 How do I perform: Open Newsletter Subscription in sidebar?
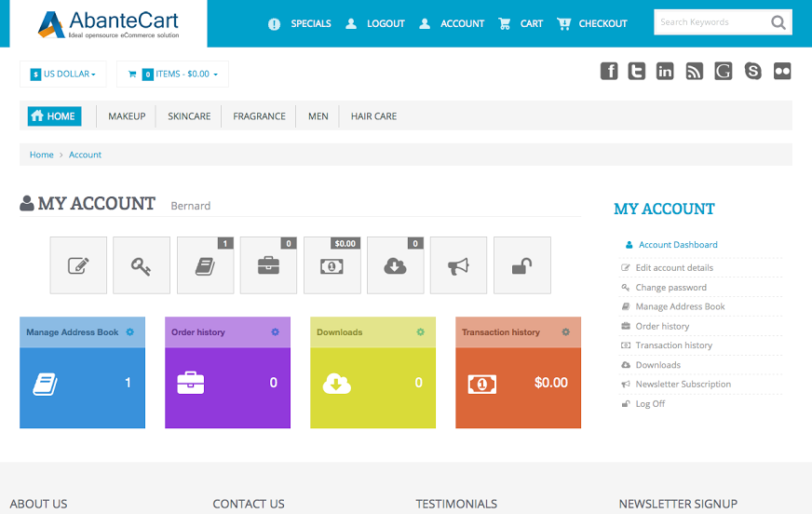(x=683, y=384)
